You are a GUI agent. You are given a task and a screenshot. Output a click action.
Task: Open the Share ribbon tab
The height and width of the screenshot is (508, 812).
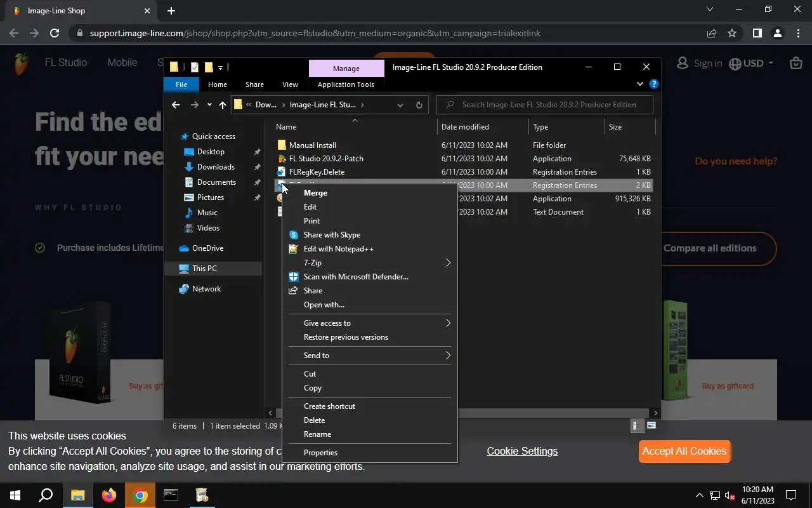point(254,84)
